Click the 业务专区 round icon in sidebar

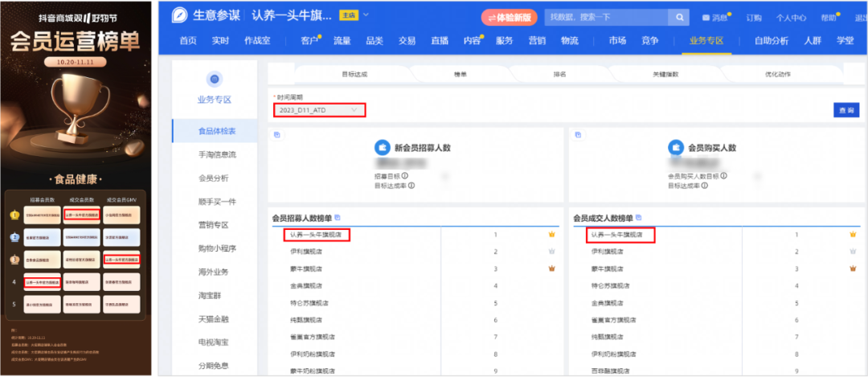click(x=215, y=79)
